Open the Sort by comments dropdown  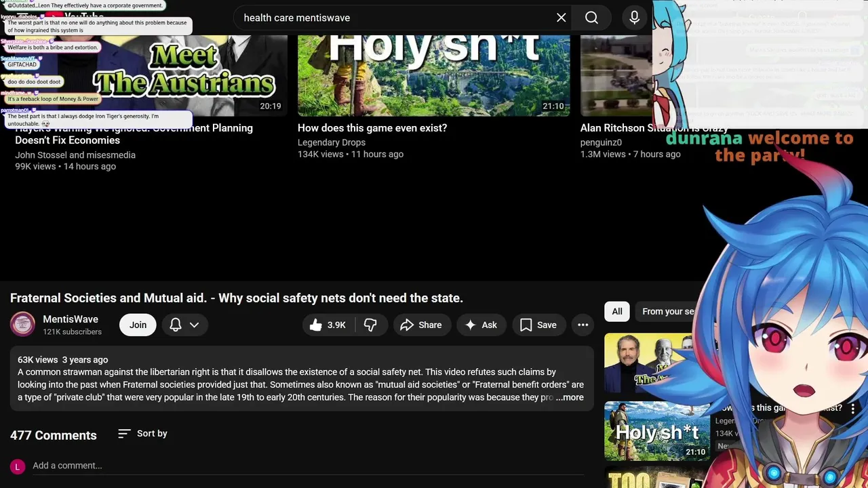tap(142, 434)
